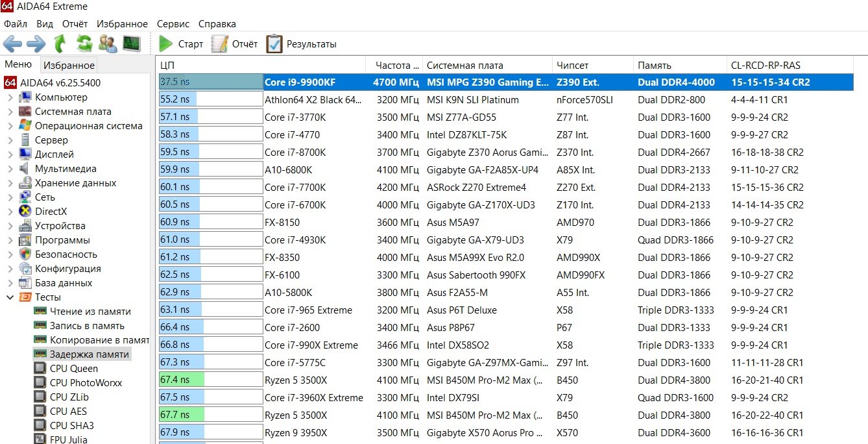This screenshot has height=444, width=868.
Task: Sort by Системная плата column header
Action: tap(487, 65)
